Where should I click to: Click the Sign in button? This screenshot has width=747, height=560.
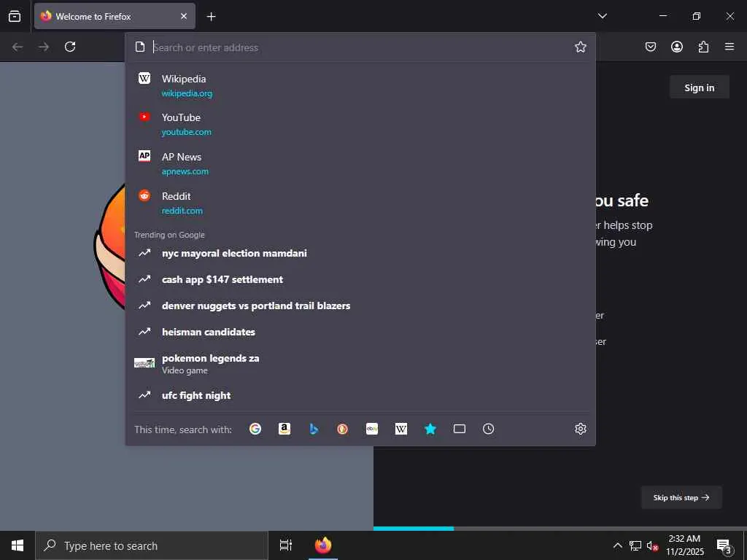click(700, 87)
